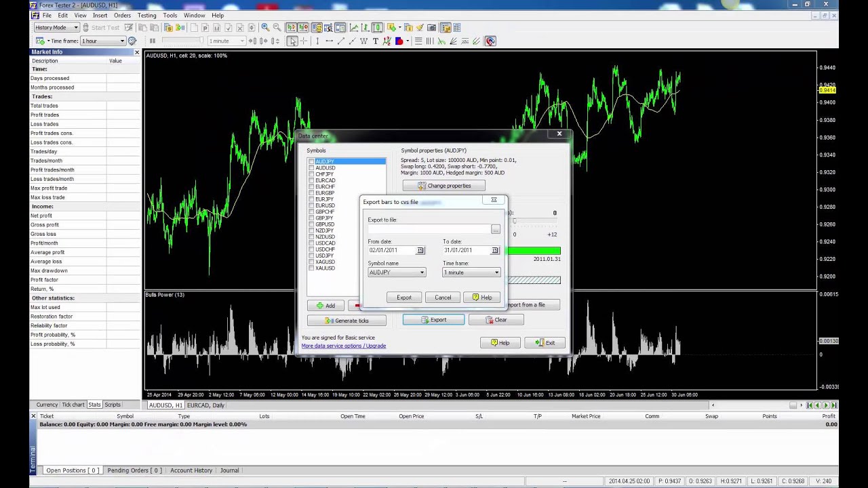
Task: Open calendar picker for To date
Action: 495,250
